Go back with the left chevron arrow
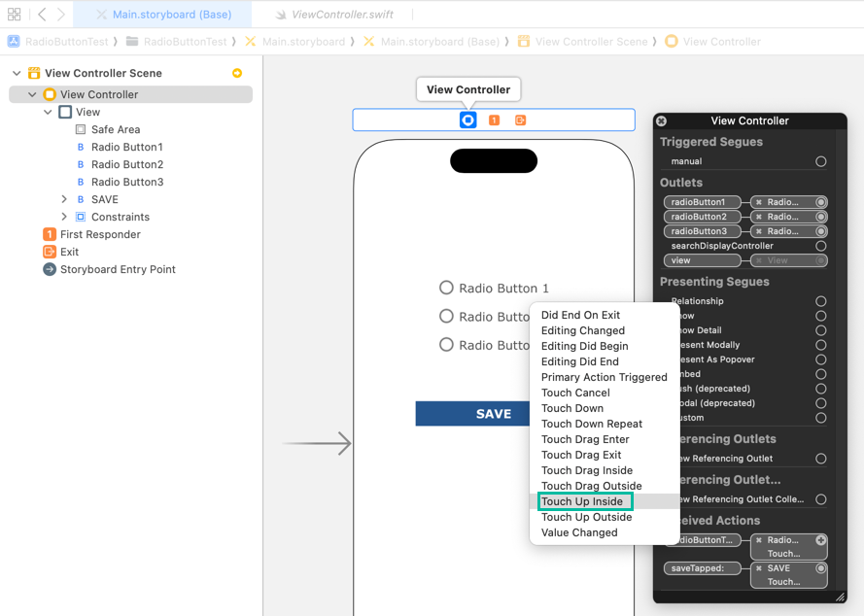Screen dimensions: 864x616 pos(42,15)
